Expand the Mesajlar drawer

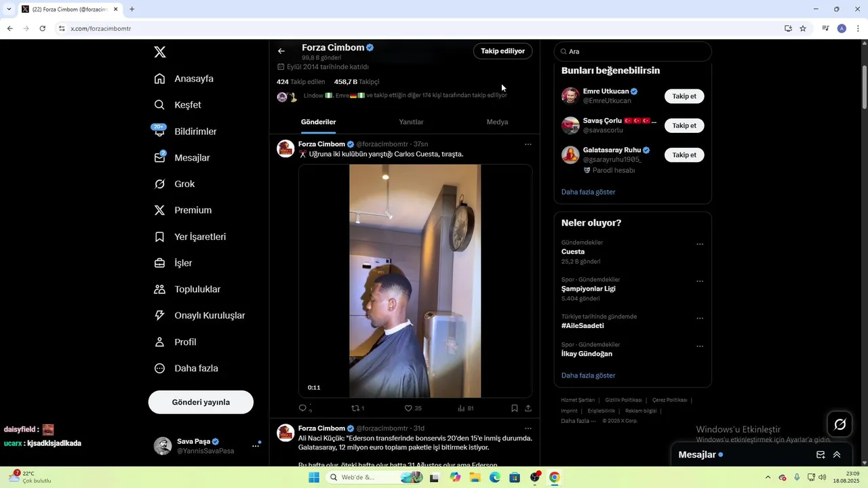coord(837,455)
